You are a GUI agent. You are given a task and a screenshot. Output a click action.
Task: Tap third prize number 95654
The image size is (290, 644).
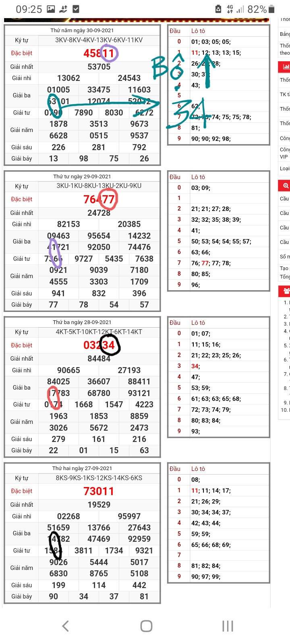coord(99,236)
